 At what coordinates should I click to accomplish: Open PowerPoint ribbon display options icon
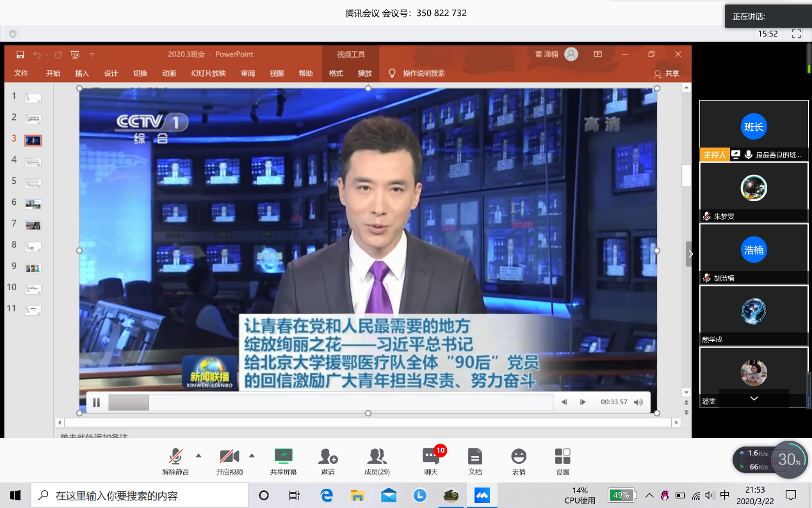pos(597,54)
